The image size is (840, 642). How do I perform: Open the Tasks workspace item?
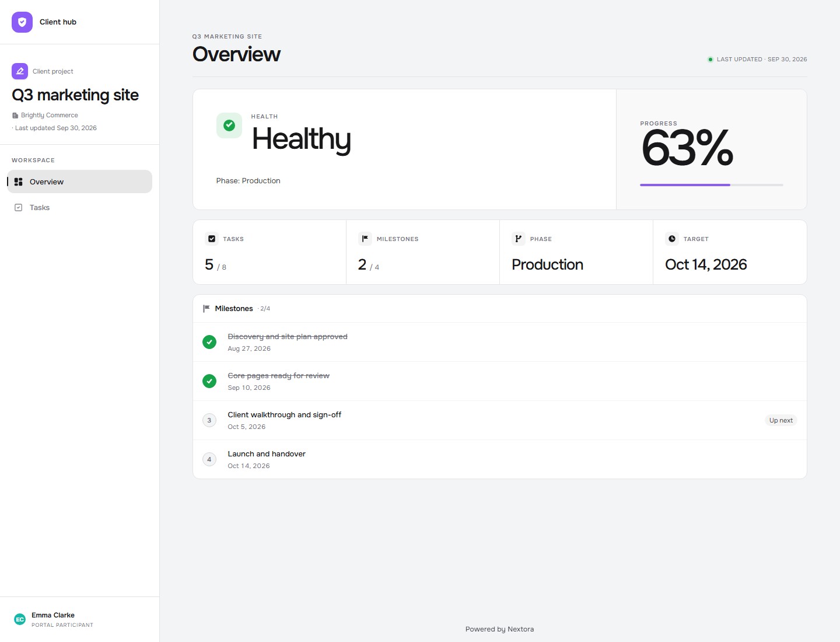coord(80,207)
